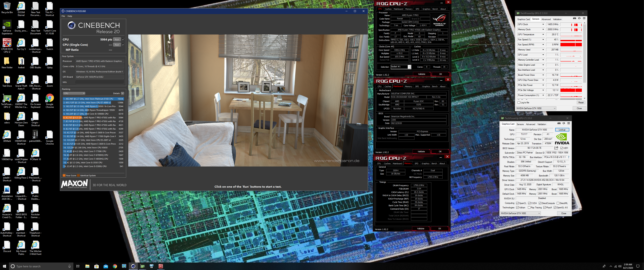Click Validate in the top CPU-Z window
This screenshot has height=270, width=644.
[x=421, y=74]
